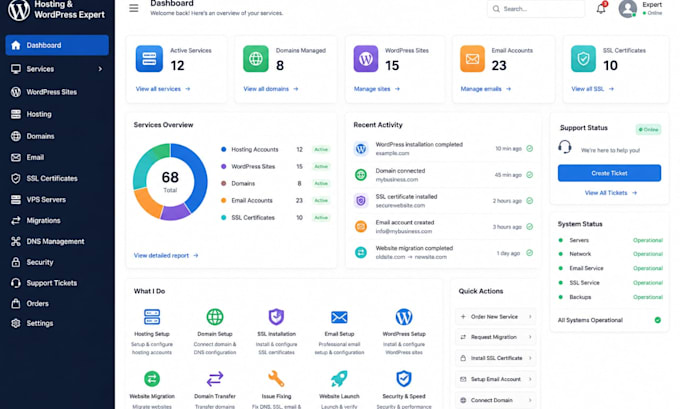Click the Online support status badge
The height and width of the screenshot is (409, 680).
648,129
